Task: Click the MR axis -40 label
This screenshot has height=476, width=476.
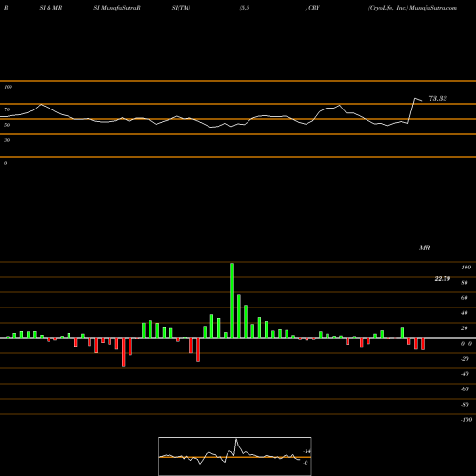Action: (x=465, y=374)
